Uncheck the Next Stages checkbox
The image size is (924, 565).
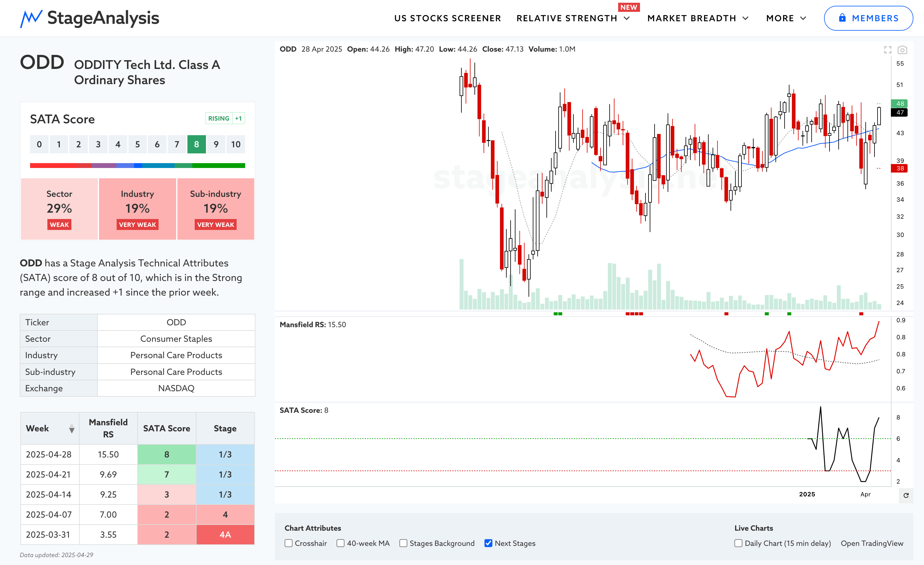(488, 543)
